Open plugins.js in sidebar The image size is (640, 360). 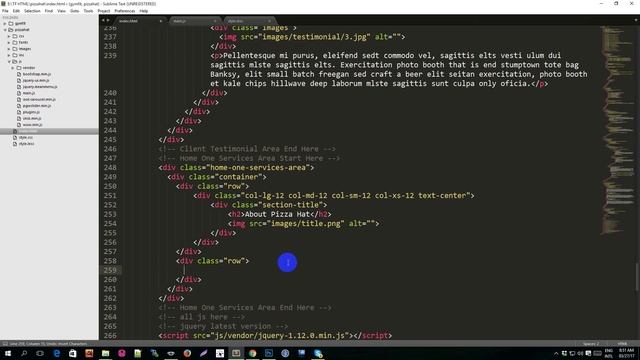[x=31, y=112]
